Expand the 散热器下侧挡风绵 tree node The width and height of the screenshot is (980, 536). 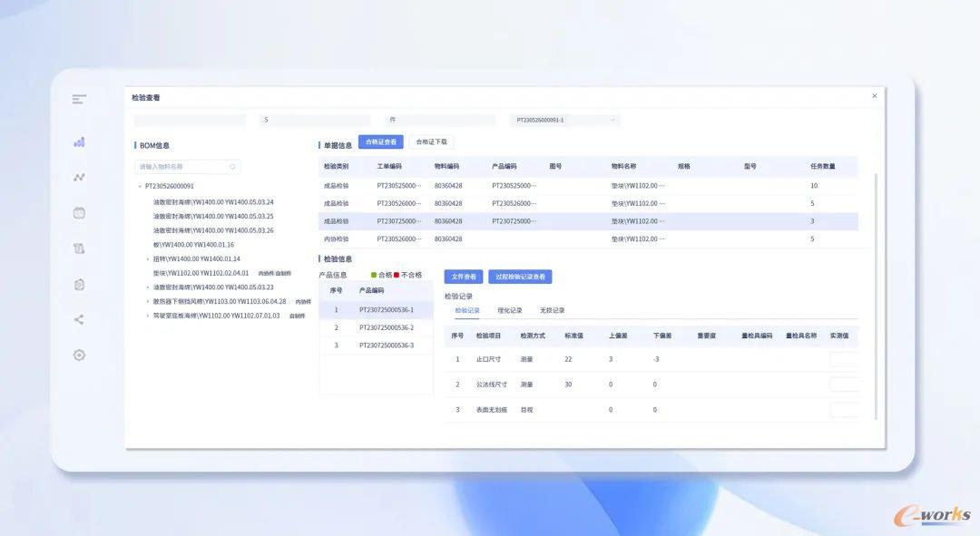pos(148,301)
